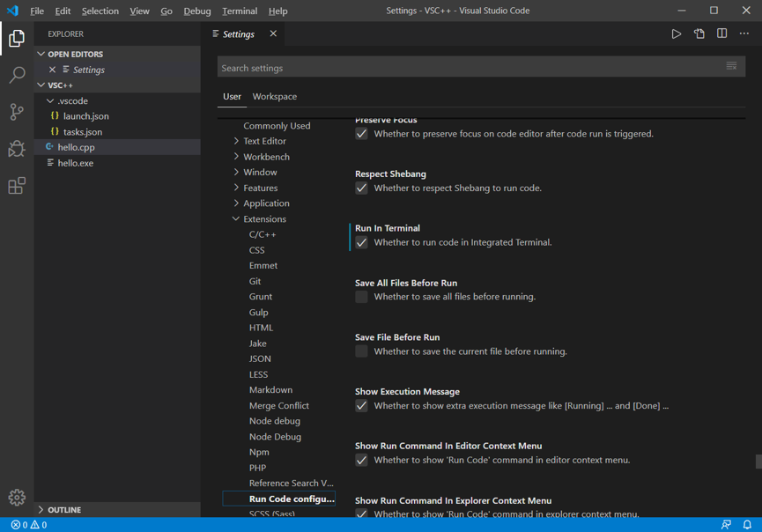Screen dimensions: 762x532
Task: Clear the settings search input
Action: (731, 65)
